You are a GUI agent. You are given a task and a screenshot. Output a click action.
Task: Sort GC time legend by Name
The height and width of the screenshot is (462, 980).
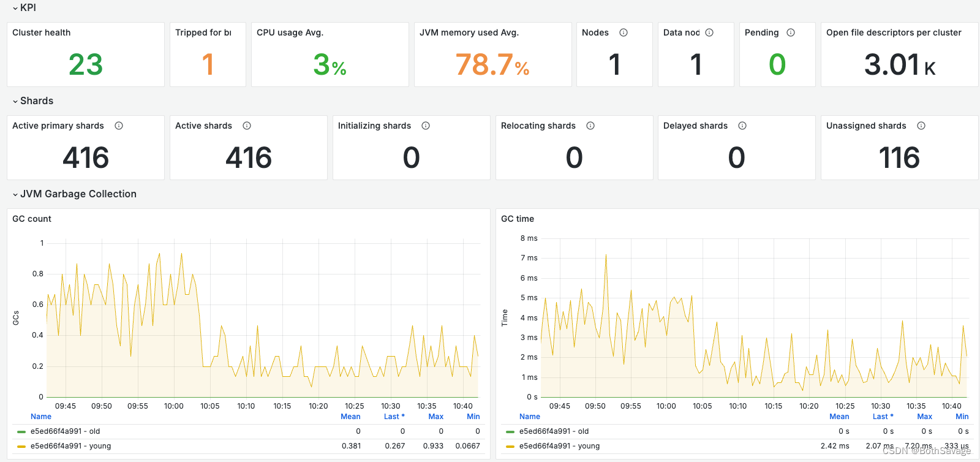click(530, 417)
